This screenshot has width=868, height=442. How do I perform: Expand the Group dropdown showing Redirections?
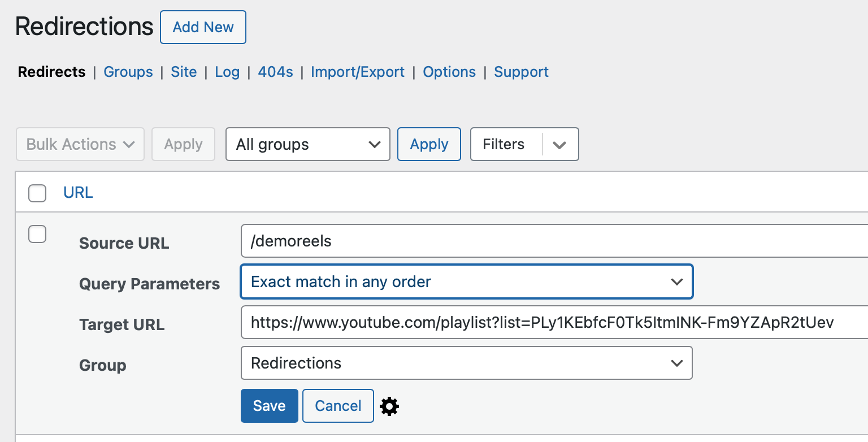point(466,363)
